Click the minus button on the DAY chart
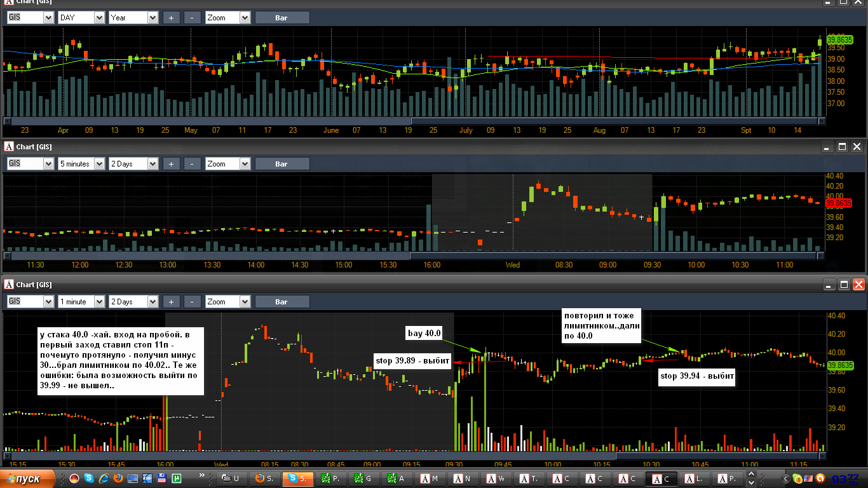 (x=193, y=18)
